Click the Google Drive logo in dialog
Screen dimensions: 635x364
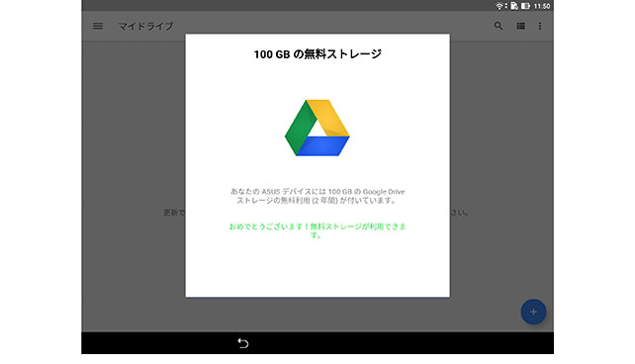pyautogui.click(x=317, y=128)
